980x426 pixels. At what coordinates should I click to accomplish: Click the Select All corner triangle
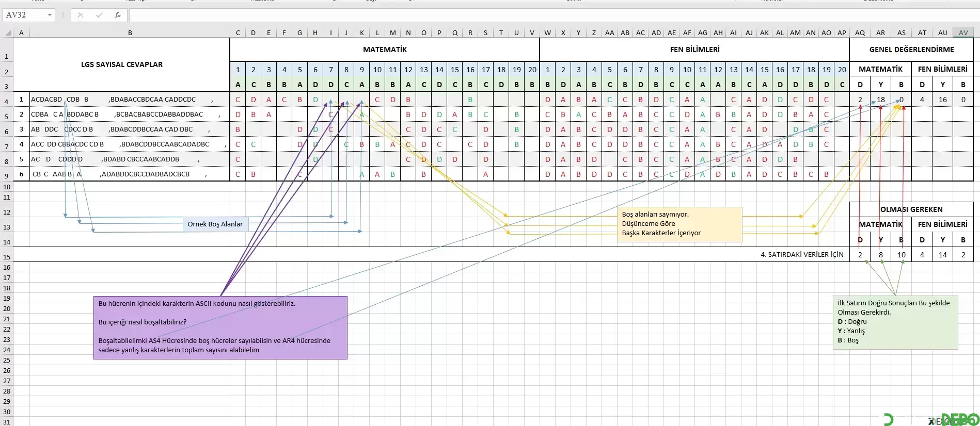coord(8,32)
